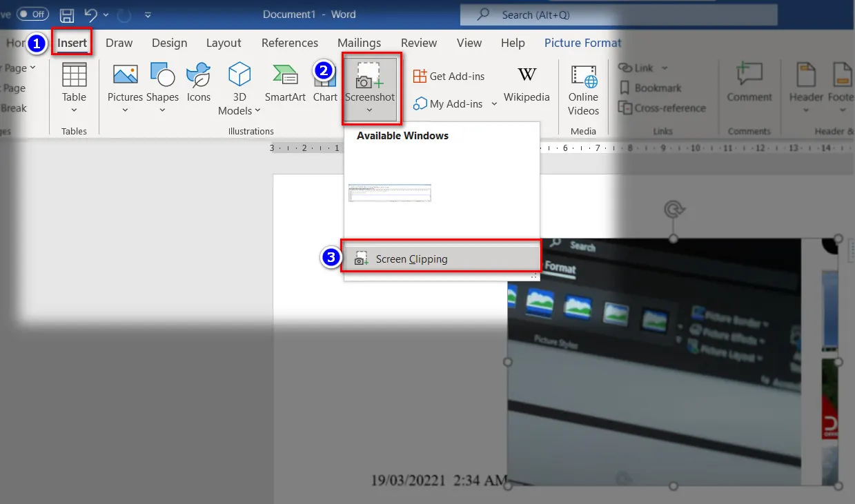
Task: Expand the Shapes dropdown arrow
Action: (162, 110)
